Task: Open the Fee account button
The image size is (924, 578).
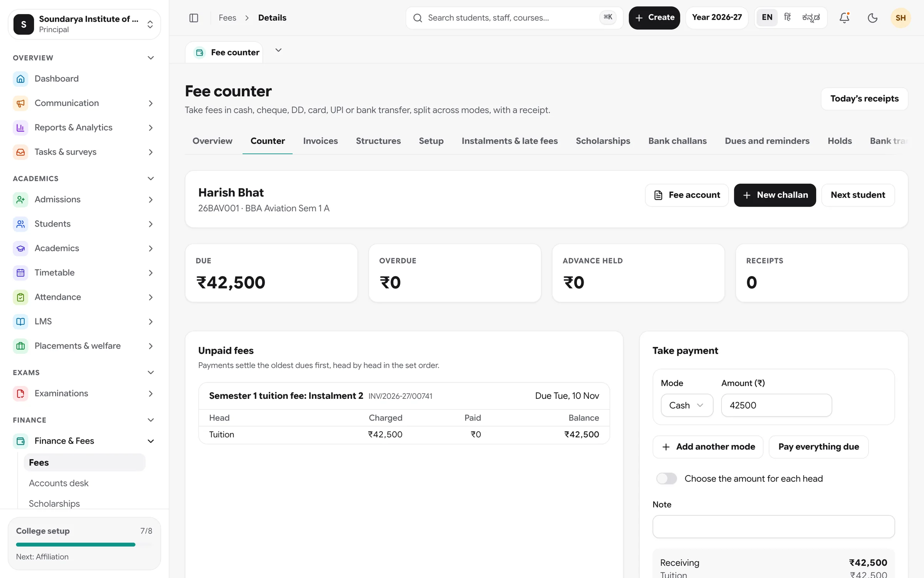Action: [x=687, y=195]
